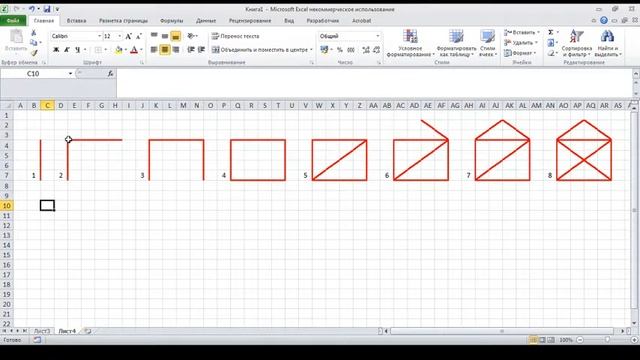This screenshot has height=360, width=640.
Task: Click the blue Help question mark icon
Action: 604,20
